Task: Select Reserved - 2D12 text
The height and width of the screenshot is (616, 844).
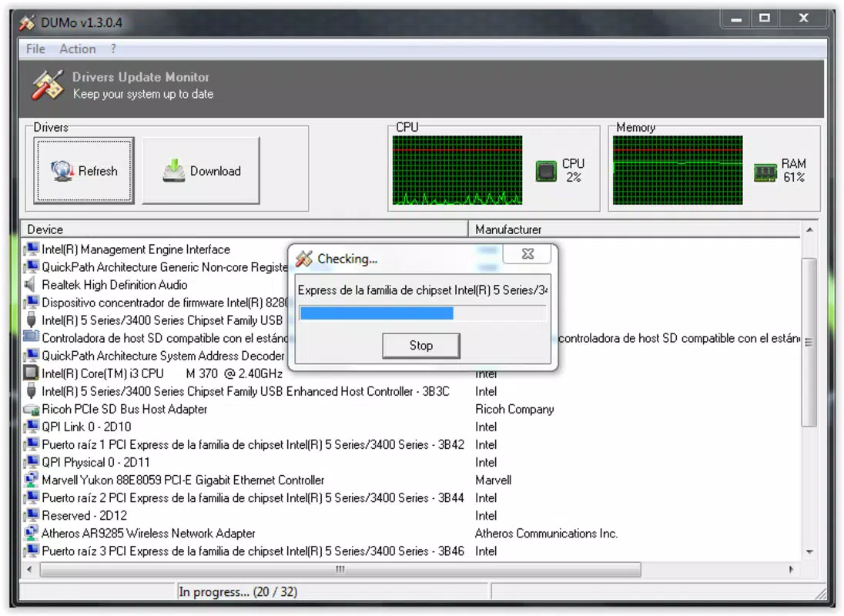Action: 85,516
